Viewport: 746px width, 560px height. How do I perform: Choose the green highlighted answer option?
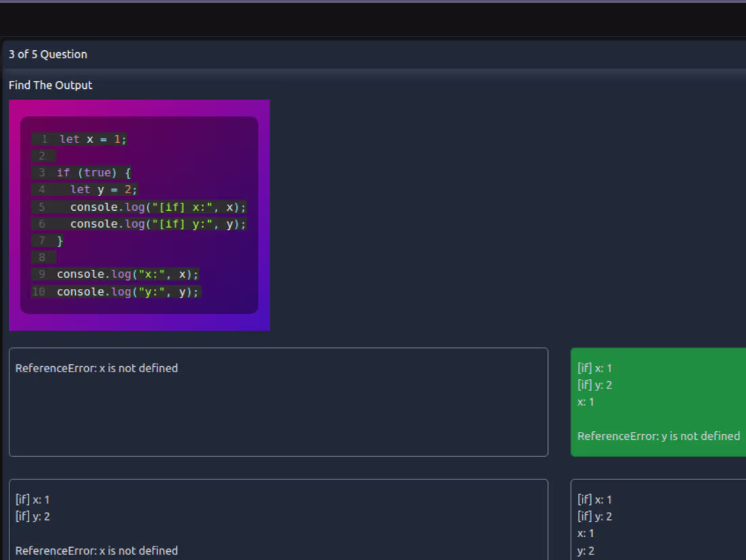[x=658, y=401]
